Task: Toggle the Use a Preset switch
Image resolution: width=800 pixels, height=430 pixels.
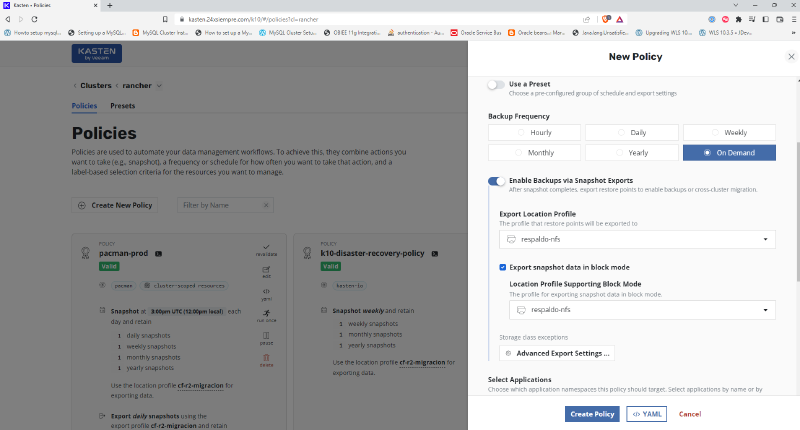Action: coord(496,85)
